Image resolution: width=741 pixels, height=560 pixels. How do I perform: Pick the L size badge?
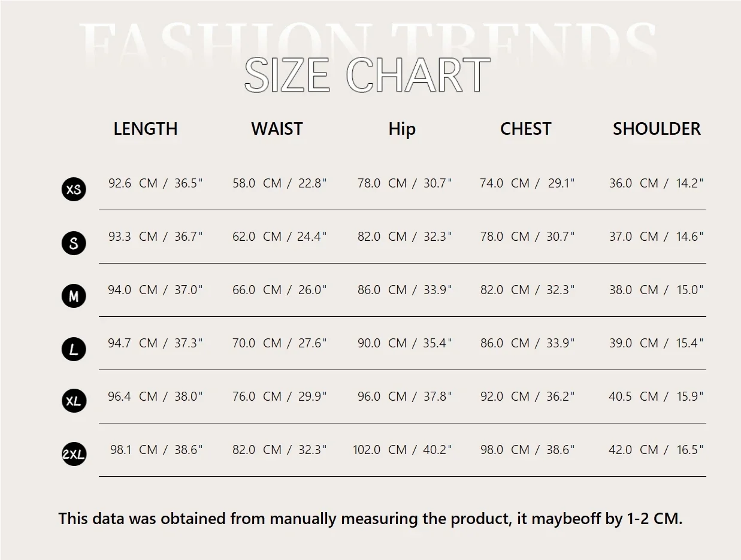coord(74,349)
